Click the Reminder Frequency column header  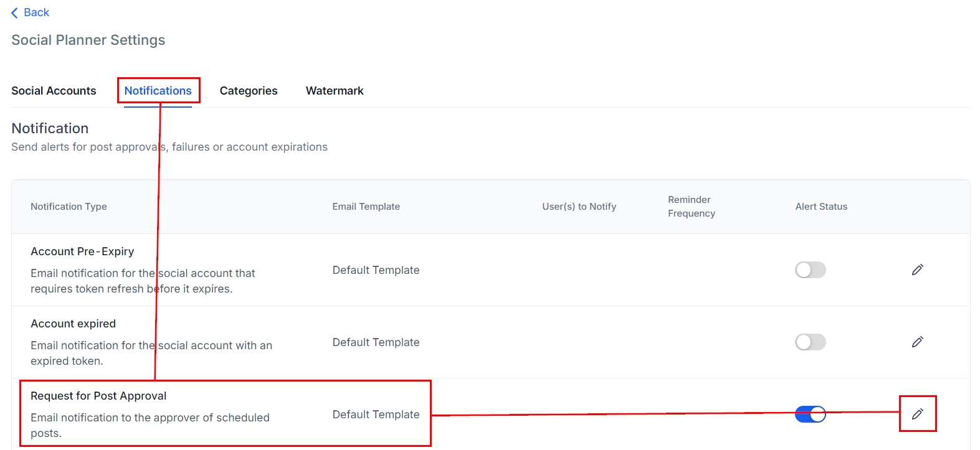click(x=691, y=207)
